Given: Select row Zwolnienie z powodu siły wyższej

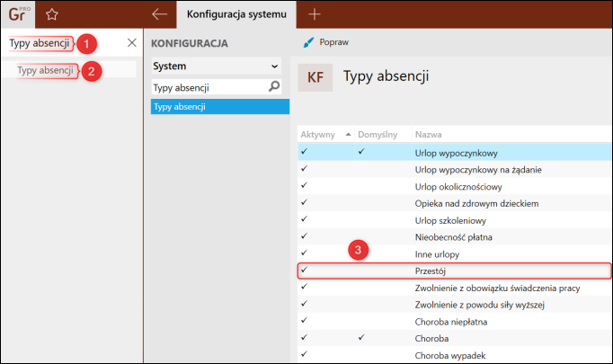Looking at the screenshot, I should click(x=455, y=305).
